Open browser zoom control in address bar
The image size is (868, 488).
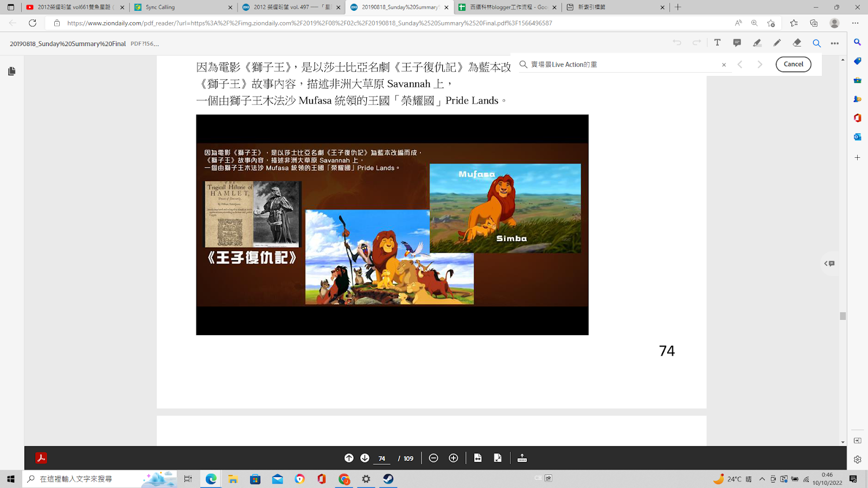(x=755, y=23)
